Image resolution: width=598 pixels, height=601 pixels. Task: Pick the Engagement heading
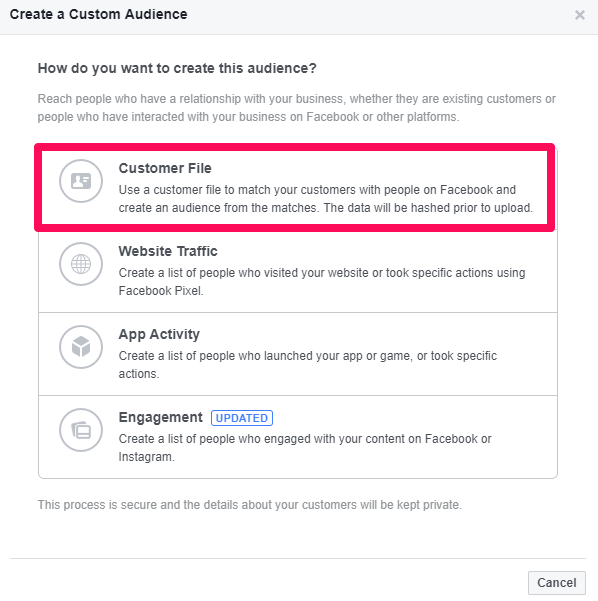(161, 417)
